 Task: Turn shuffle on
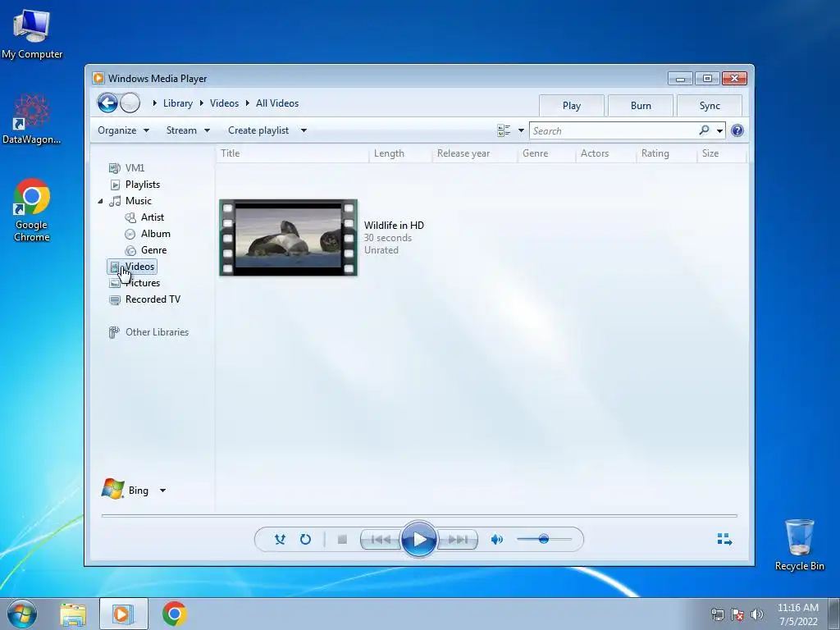click(x=280, y=539)
